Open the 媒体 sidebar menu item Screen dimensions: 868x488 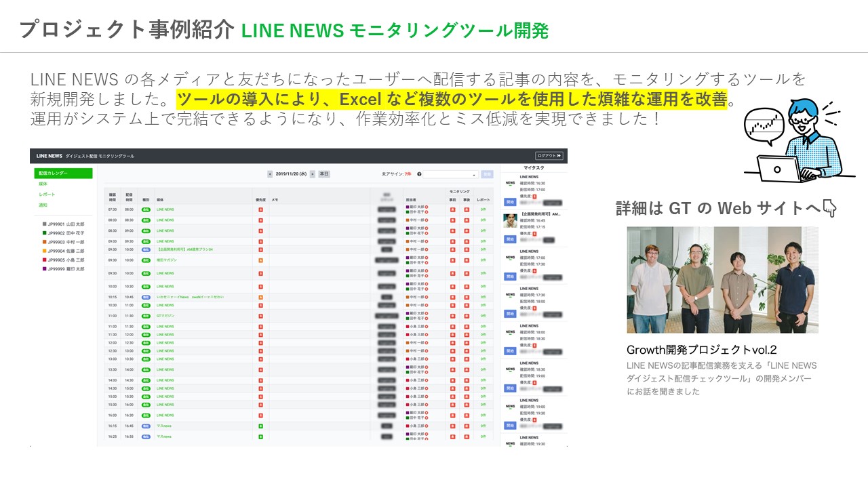[43, 184]
